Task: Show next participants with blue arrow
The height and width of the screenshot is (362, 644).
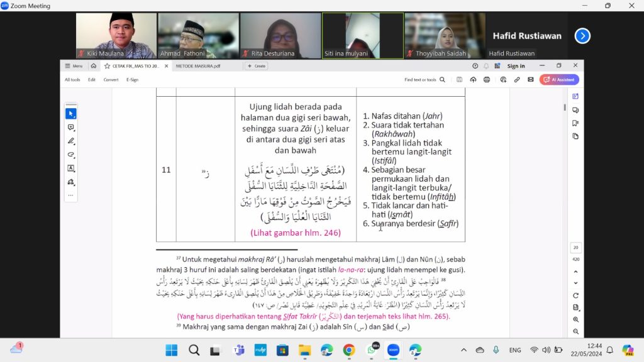Action: pyautogui.click(x=582, y=36)
